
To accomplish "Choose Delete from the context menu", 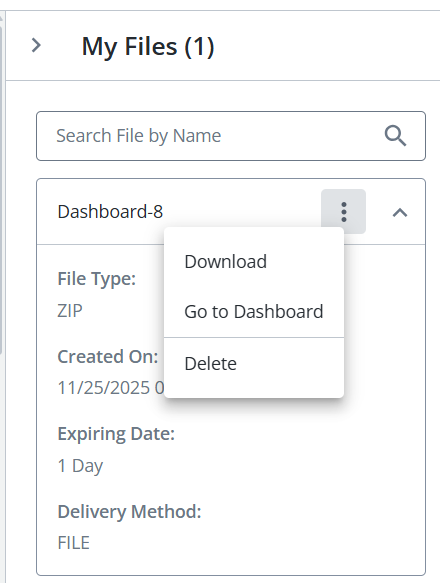I will pos(254,363).
